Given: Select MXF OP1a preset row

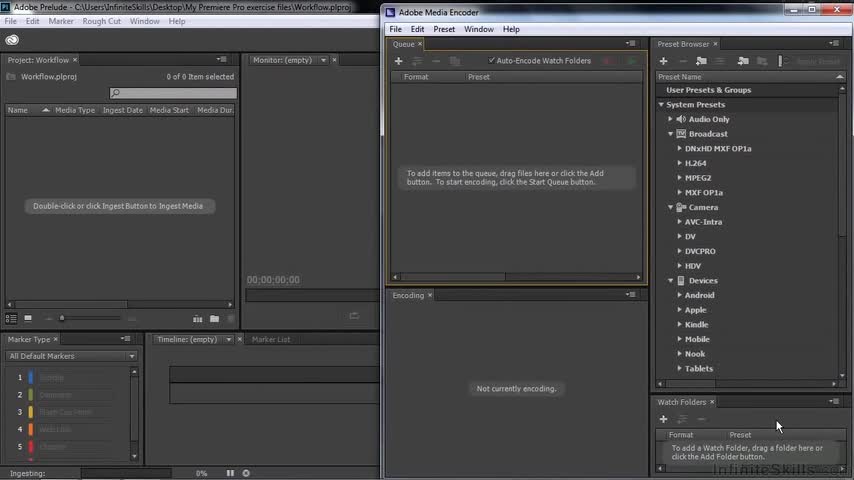Looking at the screenshot, I should pos(704,192).
